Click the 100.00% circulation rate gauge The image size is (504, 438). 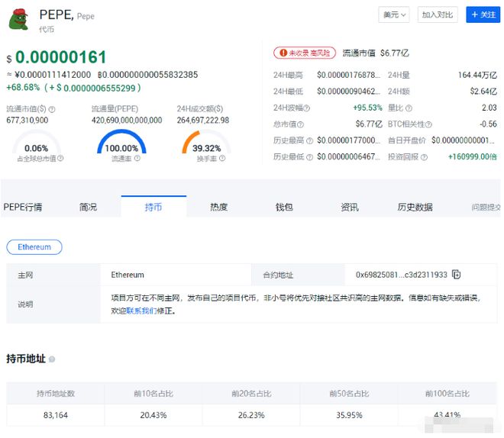coord(121,142)
